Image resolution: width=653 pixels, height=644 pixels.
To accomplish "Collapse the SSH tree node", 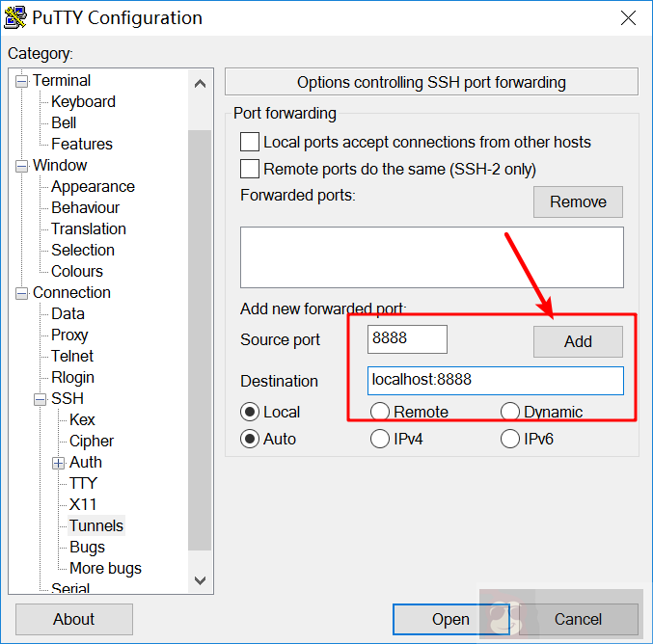I will point(41,399).
